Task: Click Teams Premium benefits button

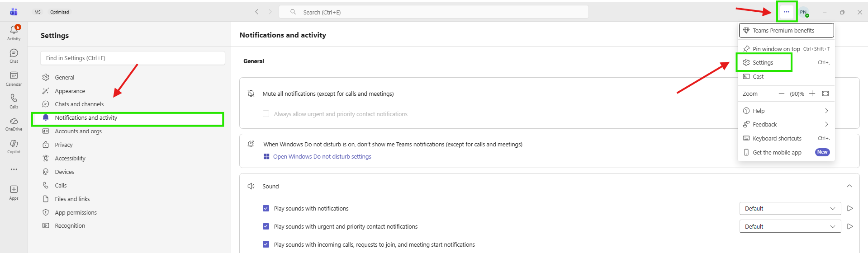Action: [786, 31]
